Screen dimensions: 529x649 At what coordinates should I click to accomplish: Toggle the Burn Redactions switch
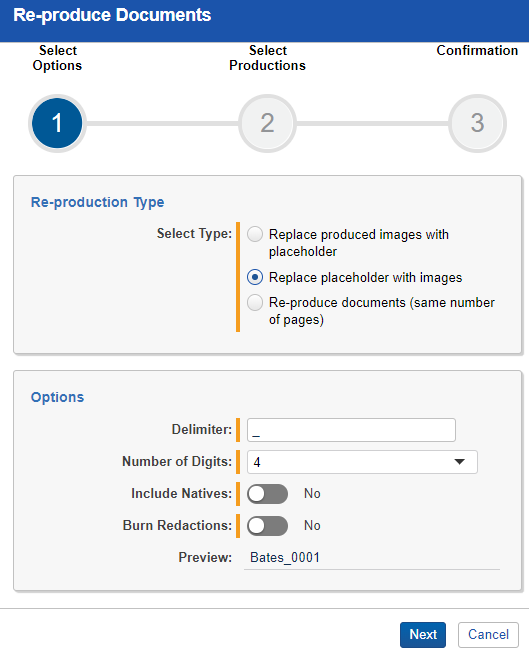(267, 526)
